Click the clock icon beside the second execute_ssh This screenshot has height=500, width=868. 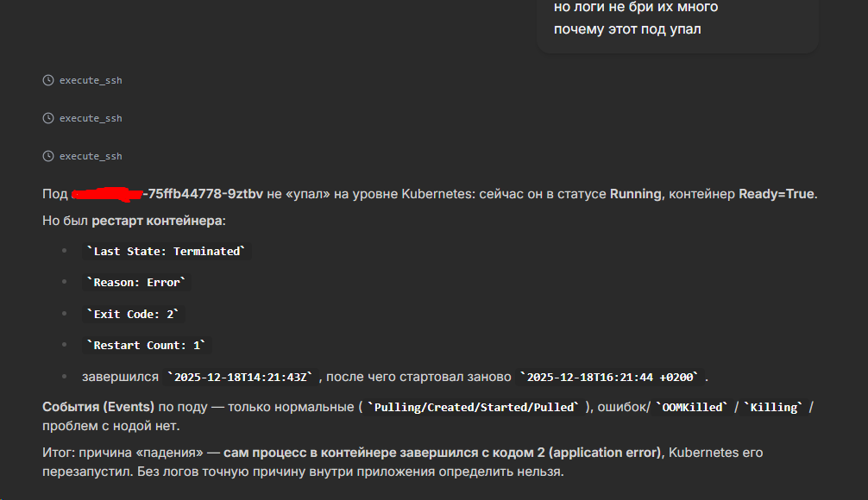48,118
